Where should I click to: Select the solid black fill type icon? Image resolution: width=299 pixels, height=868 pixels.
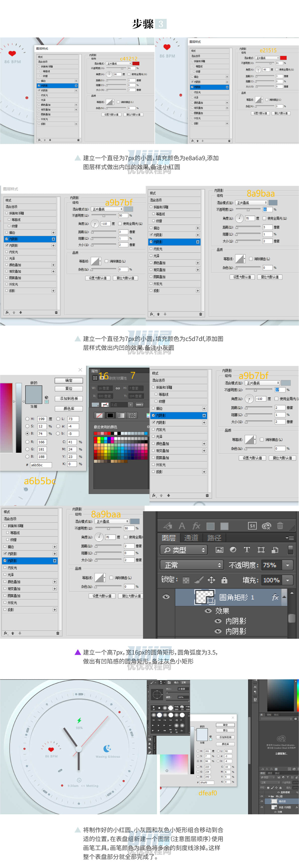coord(110,415)
